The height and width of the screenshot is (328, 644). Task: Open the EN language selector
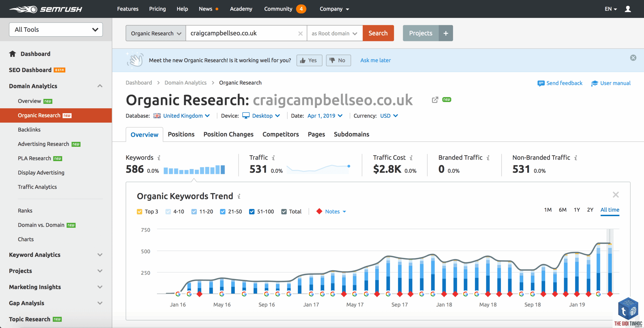611,9
